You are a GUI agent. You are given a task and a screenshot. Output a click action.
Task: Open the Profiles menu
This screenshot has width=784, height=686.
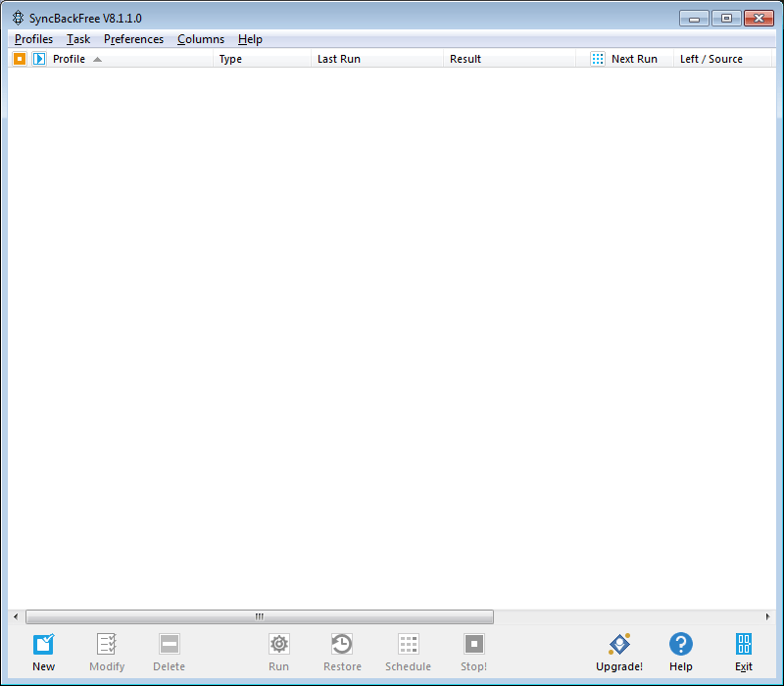(x=33, y=39)
